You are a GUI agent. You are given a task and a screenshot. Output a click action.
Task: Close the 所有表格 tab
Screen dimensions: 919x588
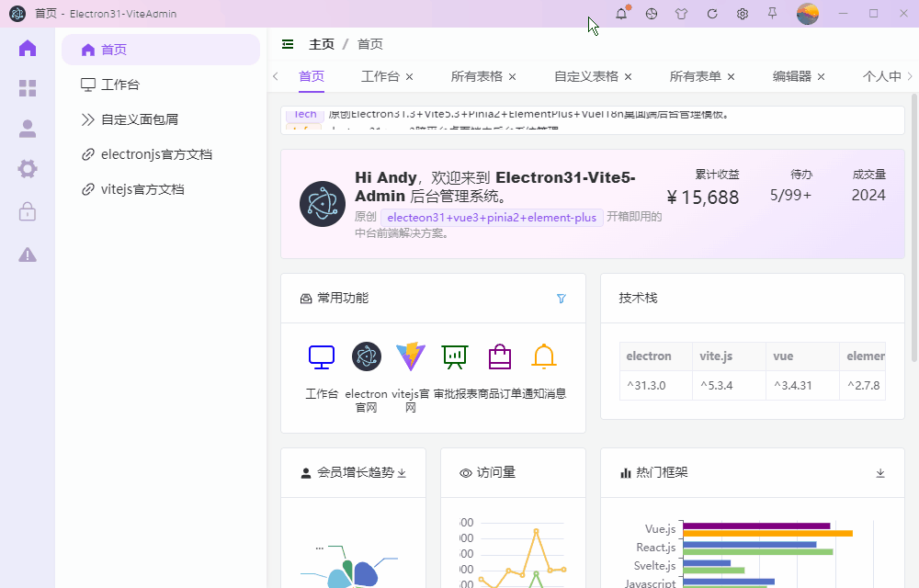(512, 77)
